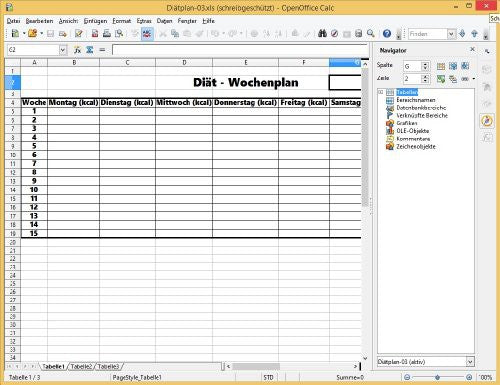500x385 pixels.
Task: Open the Diätplan-03 (aktiv) document dropdown
Action: (x=470, y=362)
